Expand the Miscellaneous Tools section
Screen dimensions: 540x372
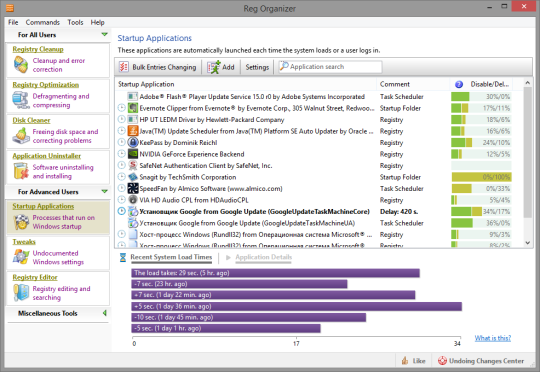104,313
